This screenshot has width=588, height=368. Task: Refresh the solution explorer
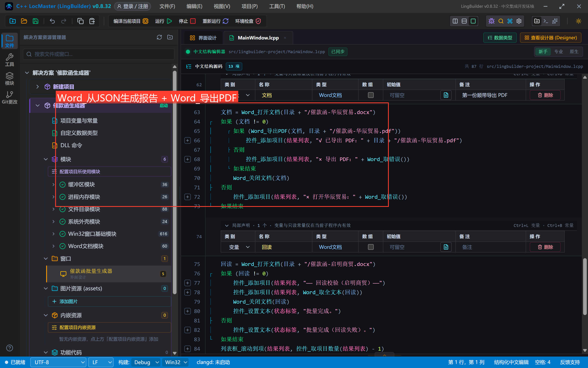coord(159,37)
